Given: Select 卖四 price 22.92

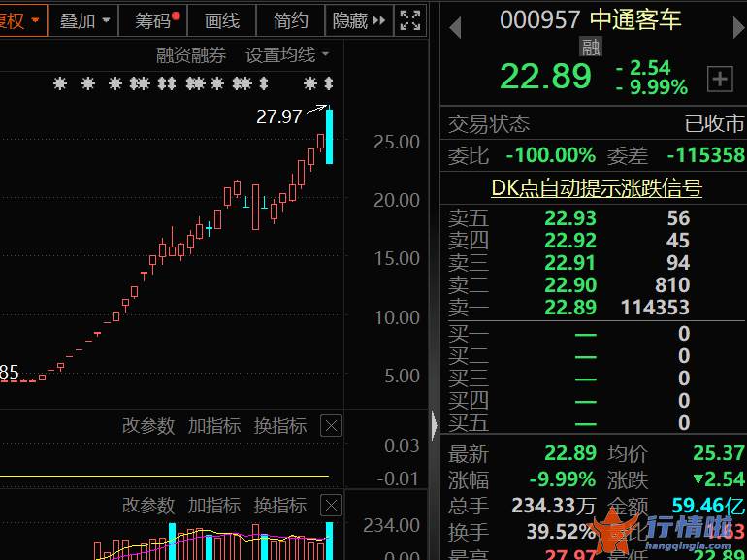Looking at the screenshot, I should (x=570, y=240).
